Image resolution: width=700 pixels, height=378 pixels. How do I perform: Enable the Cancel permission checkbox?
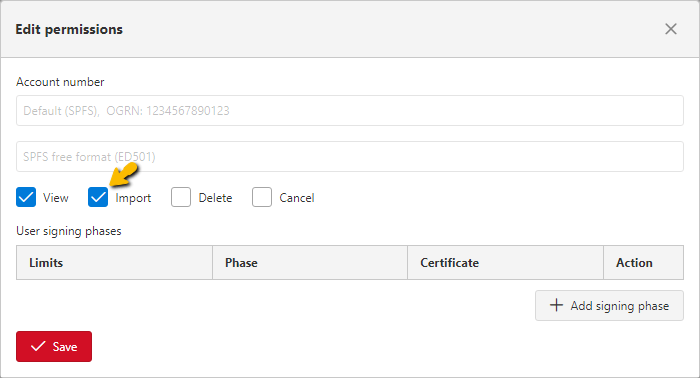262,197
